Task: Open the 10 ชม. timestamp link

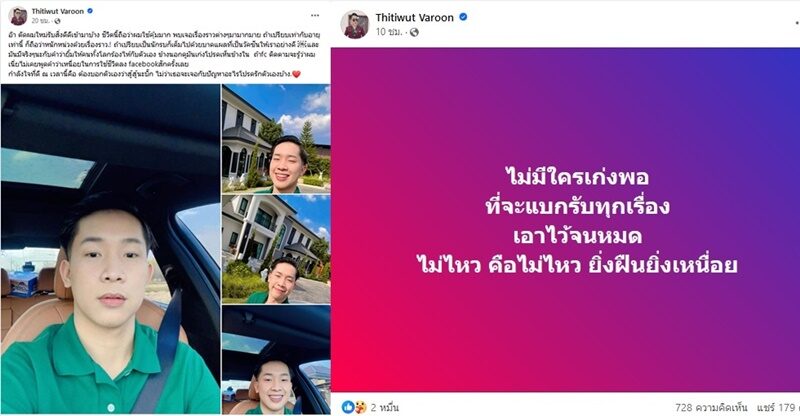Action: point(388,32)
